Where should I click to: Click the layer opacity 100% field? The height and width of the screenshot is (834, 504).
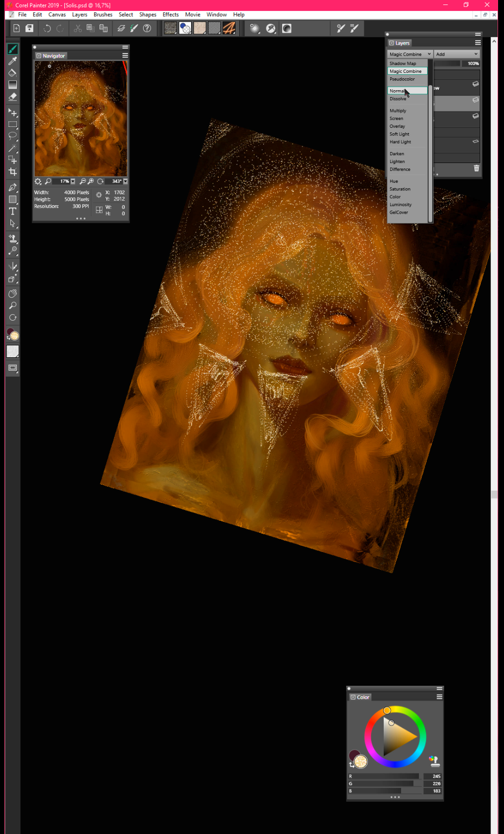point(471,63)
